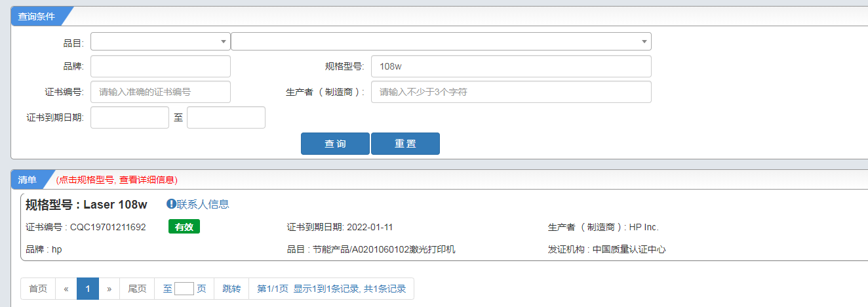Select the 查询条件 panel tab
868x307 pixels.
37,16
